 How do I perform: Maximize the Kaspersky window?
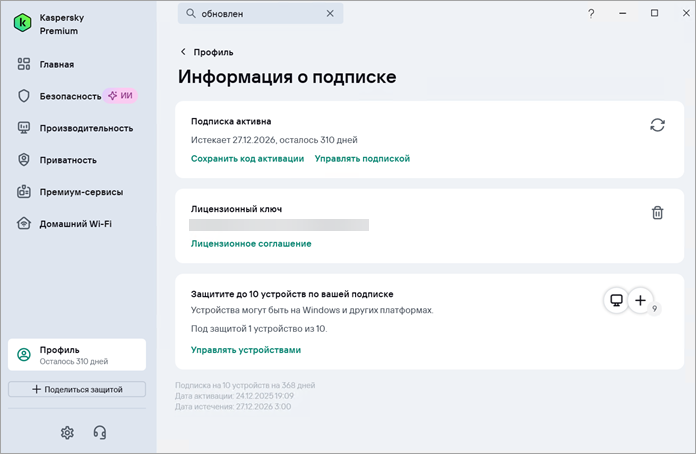coord(655,13)
